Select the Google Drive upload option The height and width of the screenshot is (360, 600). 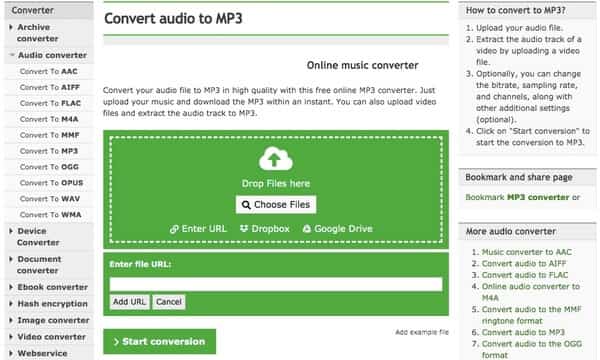338,229
